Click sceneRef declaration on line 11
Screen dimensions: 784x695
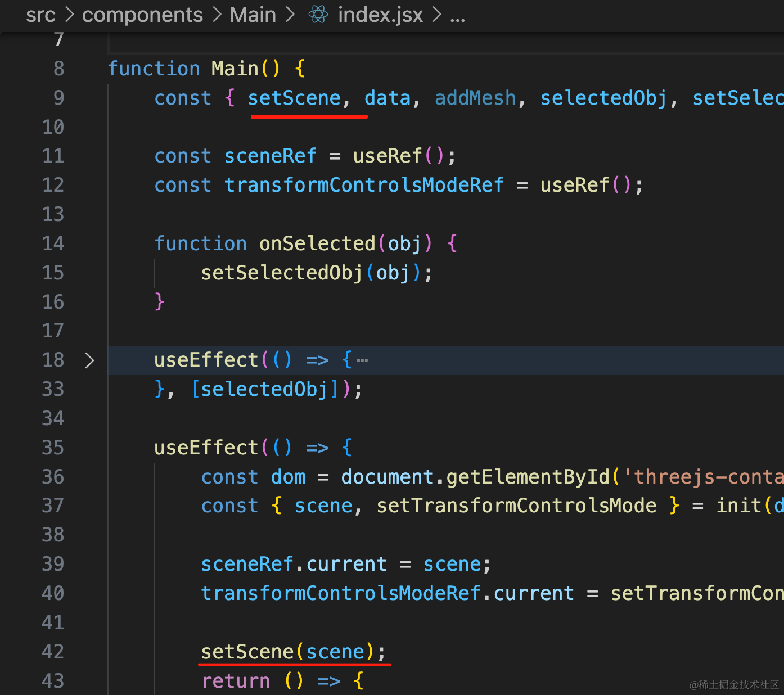(271, 156)
